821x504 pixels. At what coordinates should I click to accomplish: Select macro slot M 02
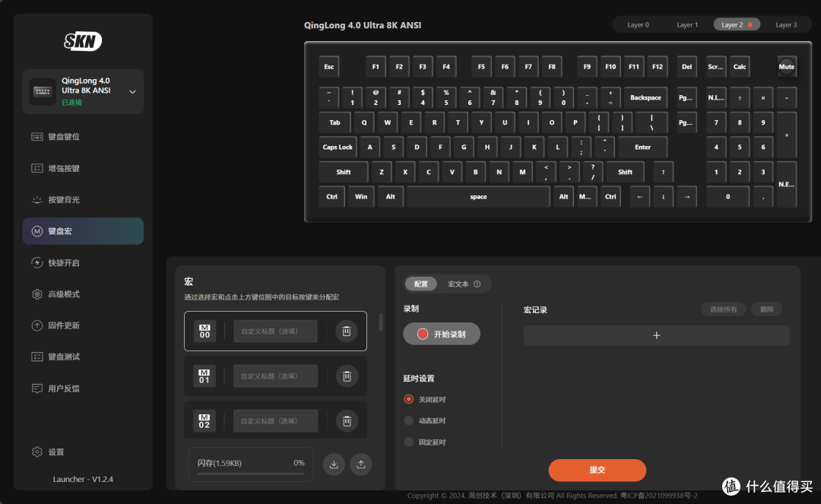pyautogui.click(x=204, y=421)
